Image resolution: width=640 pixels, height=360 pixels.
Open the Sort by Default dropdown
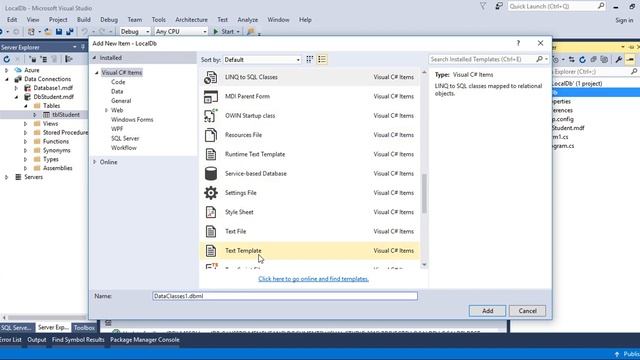pyautogui.click(x=262, y=60)
